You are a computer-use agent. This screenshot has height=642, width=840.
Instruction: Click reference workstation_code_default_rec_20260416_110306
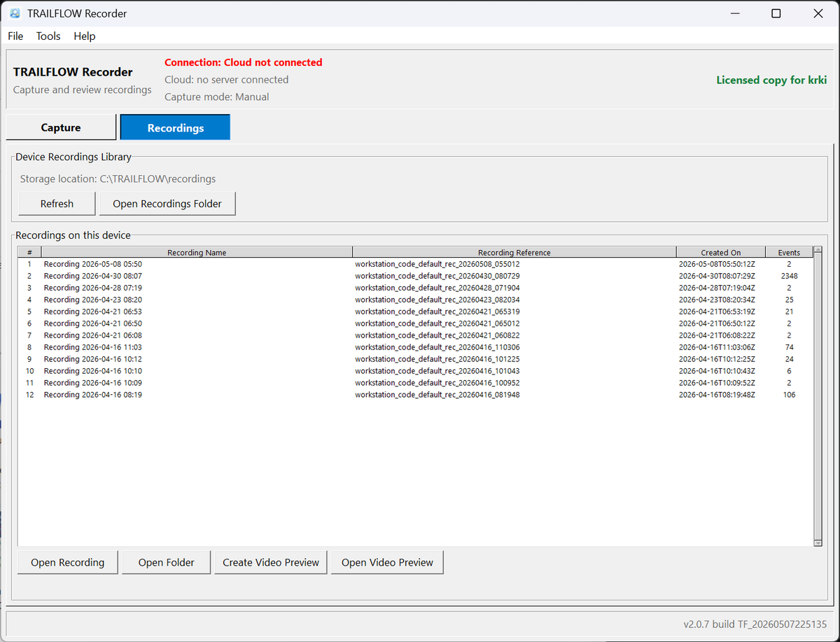click(x=437, y=347)
